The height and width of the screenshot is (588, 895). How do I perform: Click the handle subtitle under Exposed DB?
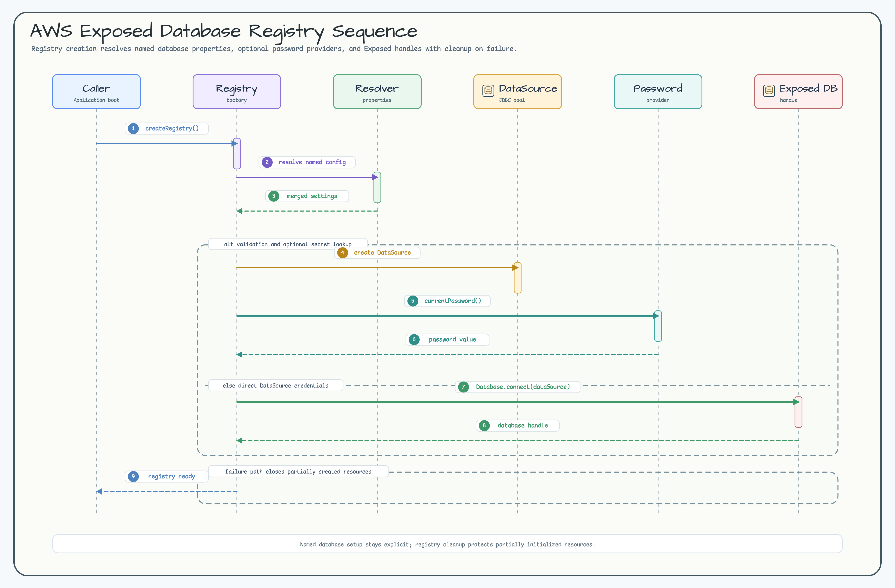click(789, 100)
